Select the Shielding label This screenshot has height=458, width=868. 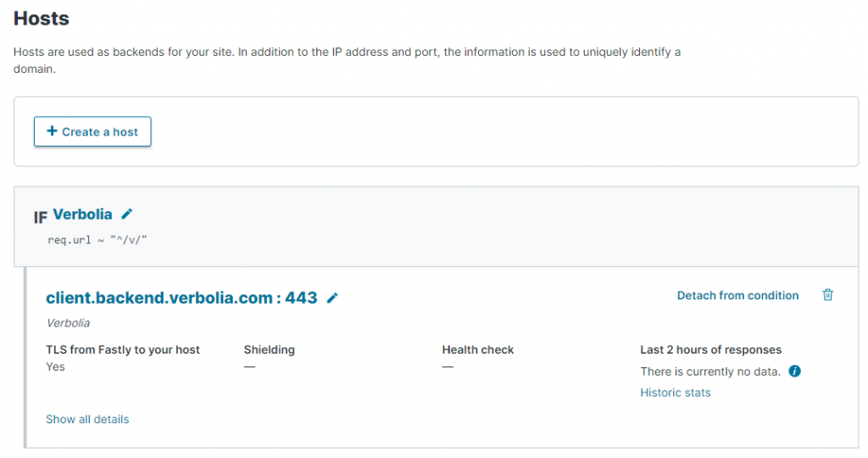[270, 349]
